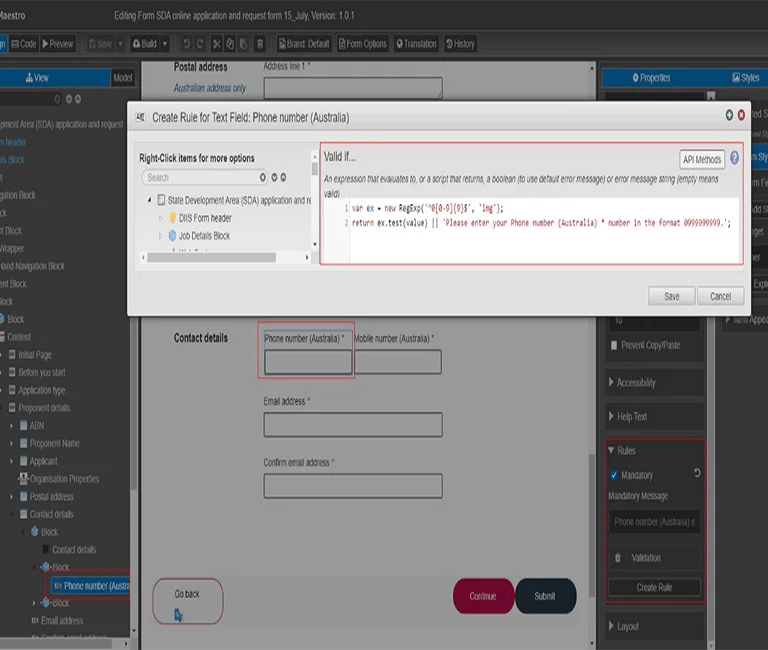Screen dimensions: 768x650
Task: Click the dialog tree horizontal scrollbar
Action: tap(211, 257)
